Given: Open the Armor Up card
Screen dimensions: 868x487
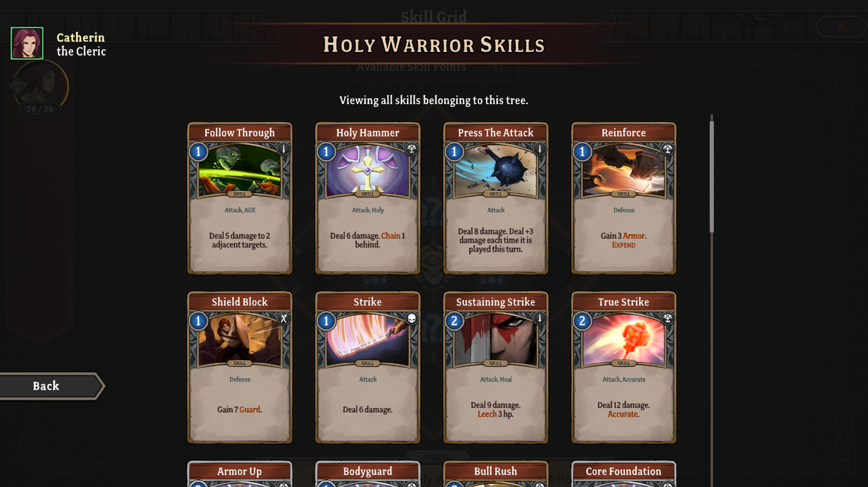Looking at the screenshot, I should (x=240, y=474).
